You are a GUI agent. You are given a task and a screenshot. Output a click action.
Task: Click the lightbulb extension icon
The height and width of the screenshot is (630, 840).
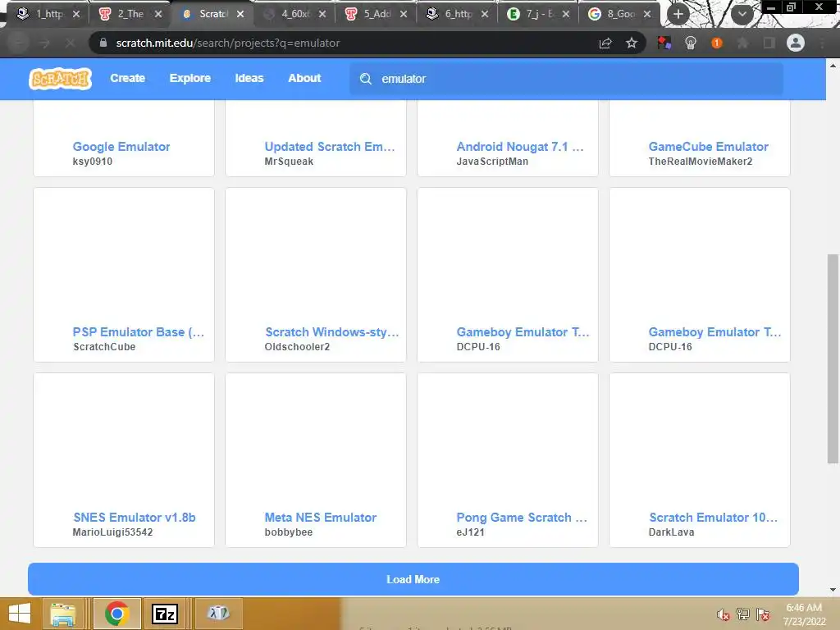[691, 43]
